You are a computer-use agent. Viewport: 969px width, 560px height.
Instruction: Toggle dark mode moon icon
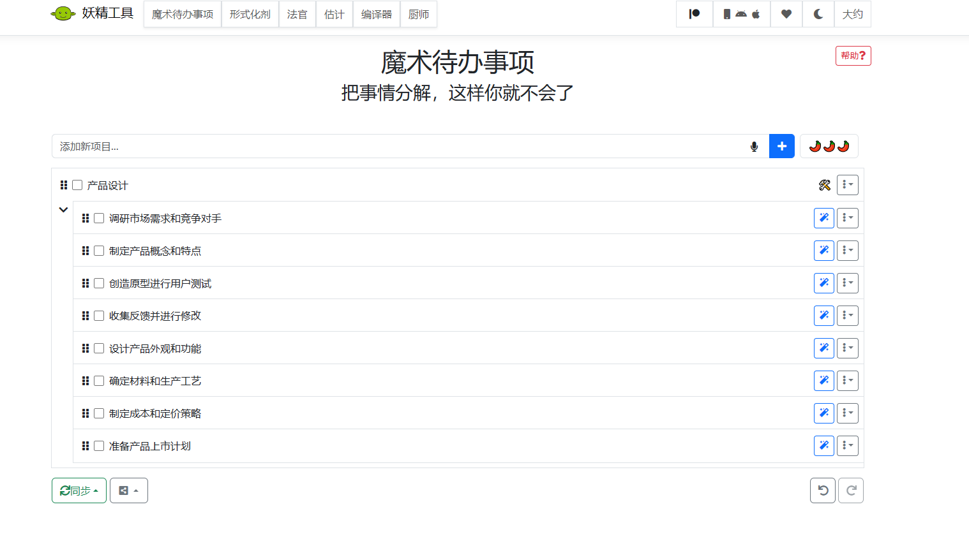pyautogui.click(x=818, y=14)
